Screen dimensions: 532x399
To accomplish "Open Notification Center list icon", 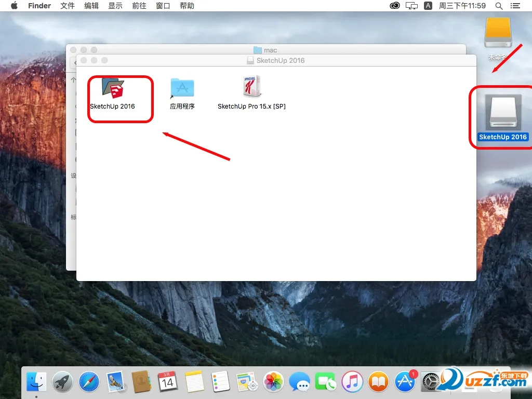I will [x=515, y=6].
